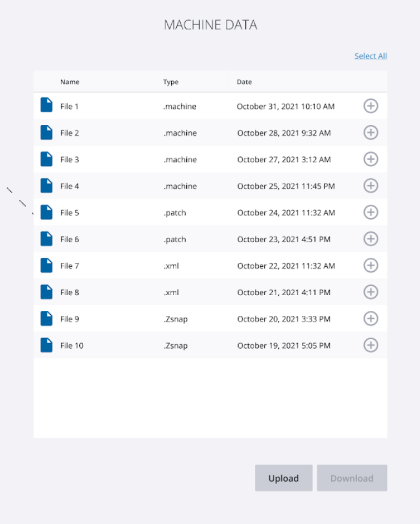420x524 pixels.
Task: Toggle selection of File 7 via plus circle
Action: tap(370, 266)
